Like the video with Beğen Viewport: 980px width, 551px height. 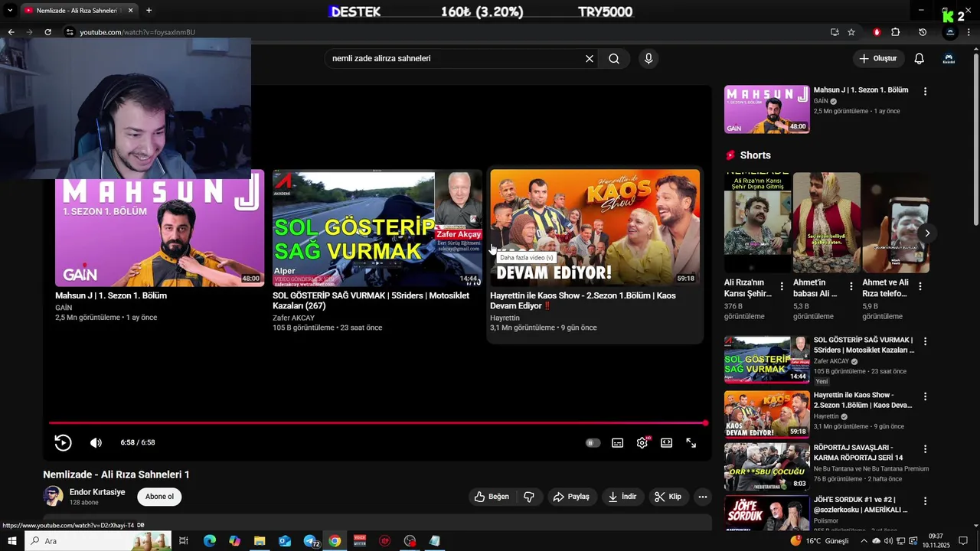coord(492,497)
